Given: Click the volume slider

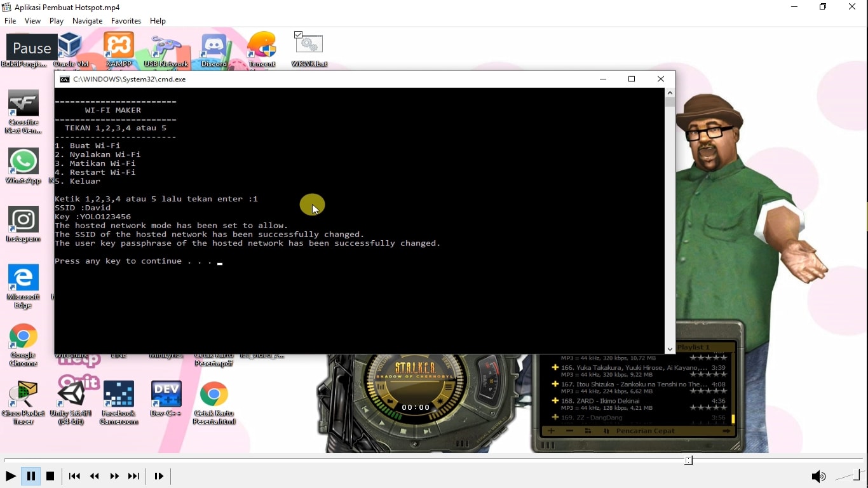Looking at the screenshot, I should tap(848, 476).
